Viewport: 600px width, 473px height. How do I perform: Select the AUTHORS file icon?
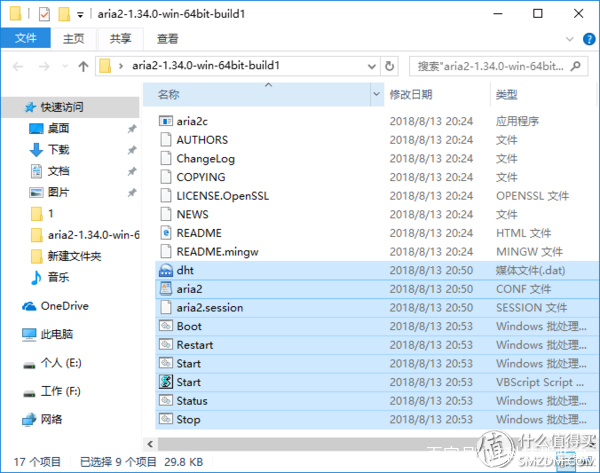166,140
